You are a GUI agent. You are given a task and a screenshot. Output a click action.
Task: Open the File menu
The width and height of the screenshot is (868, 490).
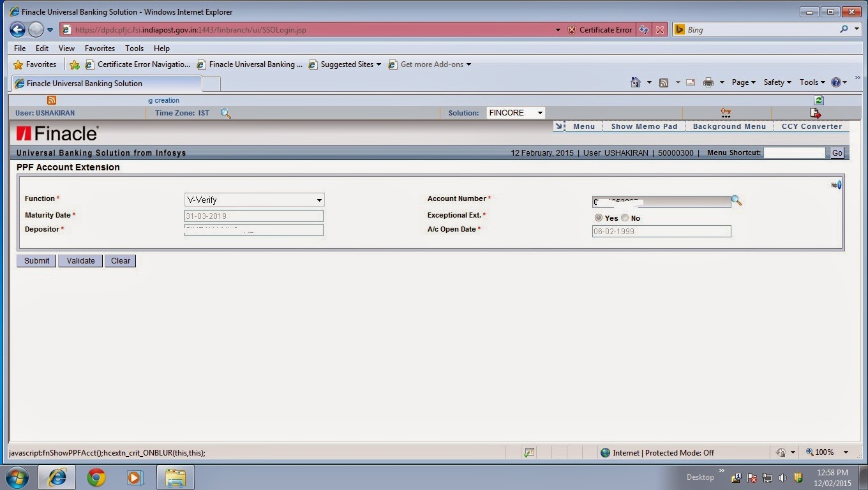click(20, 48)
